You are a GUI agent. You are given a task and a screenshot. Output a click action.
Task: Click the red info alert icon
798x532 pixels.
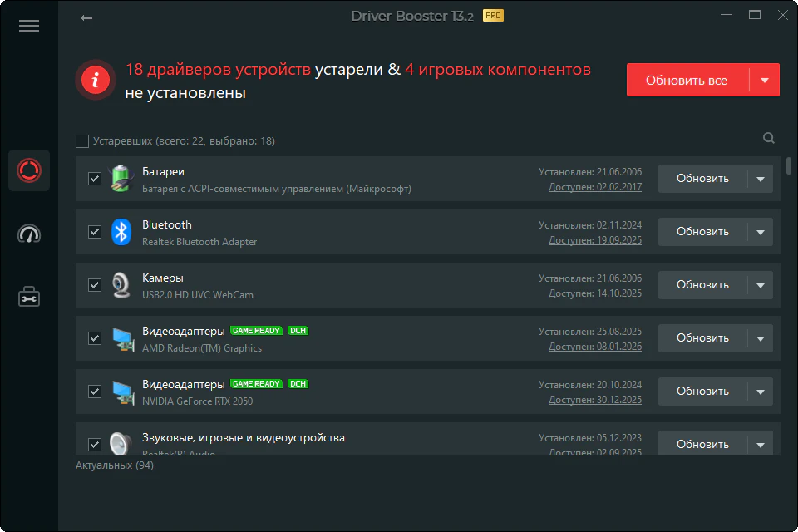click(x=96, y=81)
